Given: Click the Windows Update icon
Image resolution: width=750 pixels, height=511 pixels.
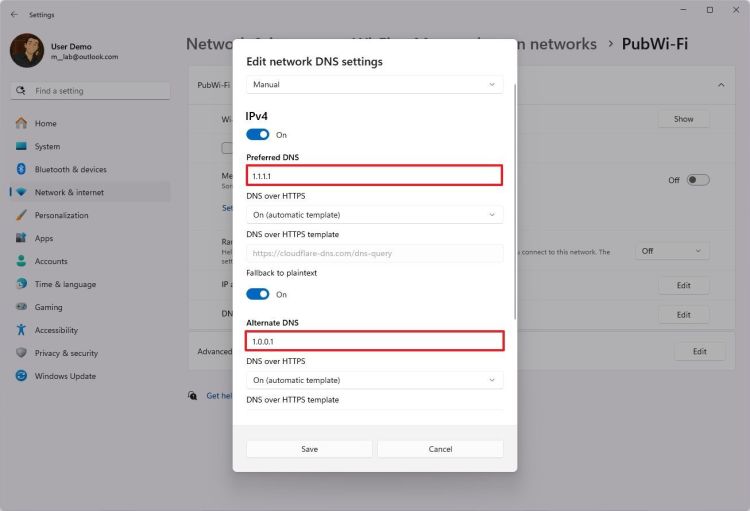Looking at the screenshot, I should 20,376.
